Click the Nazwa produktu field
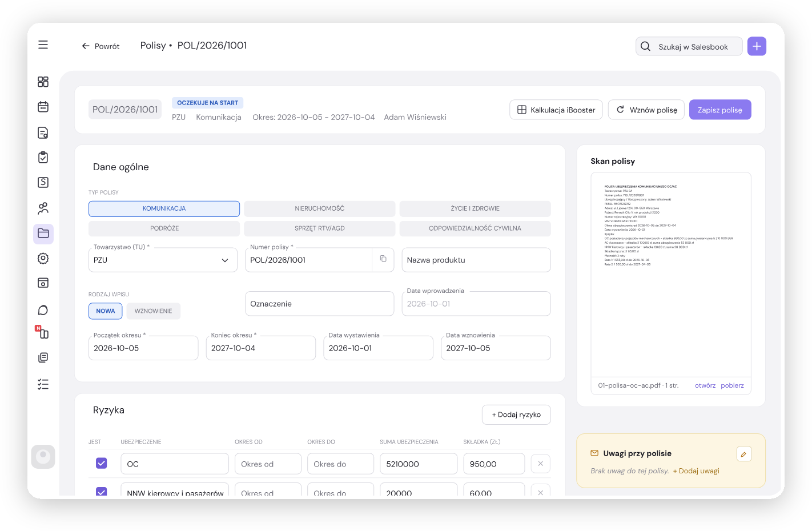 point(476,260)
